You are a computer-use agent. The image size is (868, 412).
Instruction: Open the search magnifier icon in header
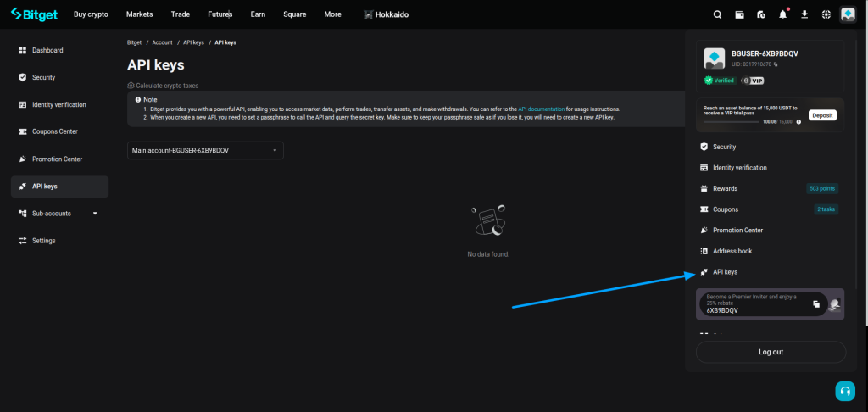(718, 14)
